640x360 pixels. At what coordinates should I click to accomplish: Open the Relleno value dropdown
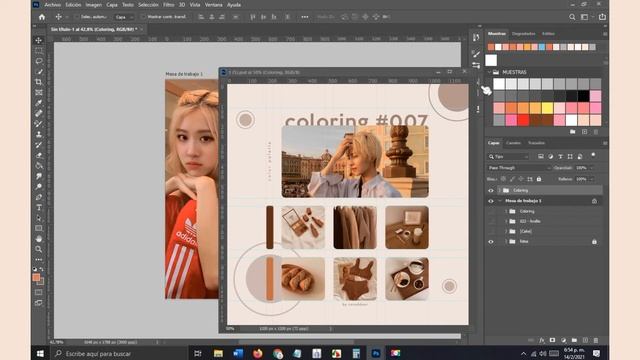click(591, 179)
